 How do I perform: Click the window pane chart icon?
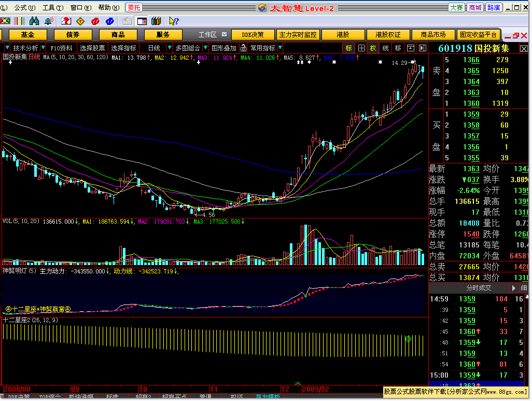pyautogui.click(x=411, y=48)
